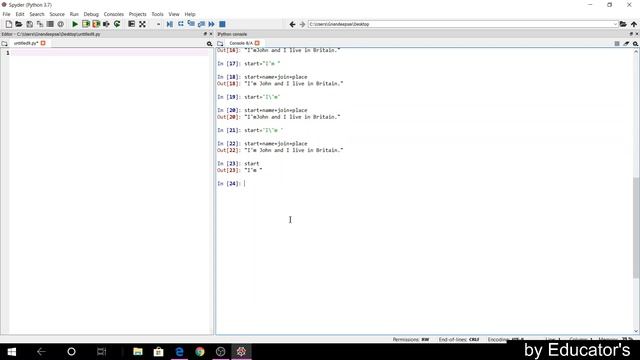640x360 pixels.
Task: Click Out[23] result text
Action: pos(253,170)
